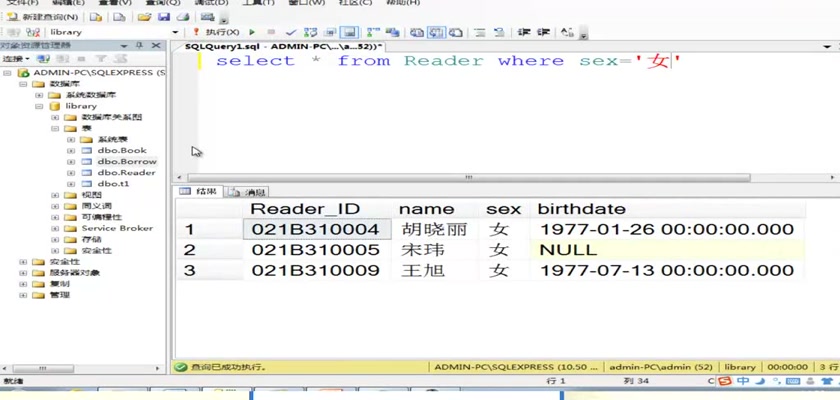Switch to the 结果 (Results) tab
The width and height of the screenshot is (840, 400).
pyautogui.click(x=199, y=191)
